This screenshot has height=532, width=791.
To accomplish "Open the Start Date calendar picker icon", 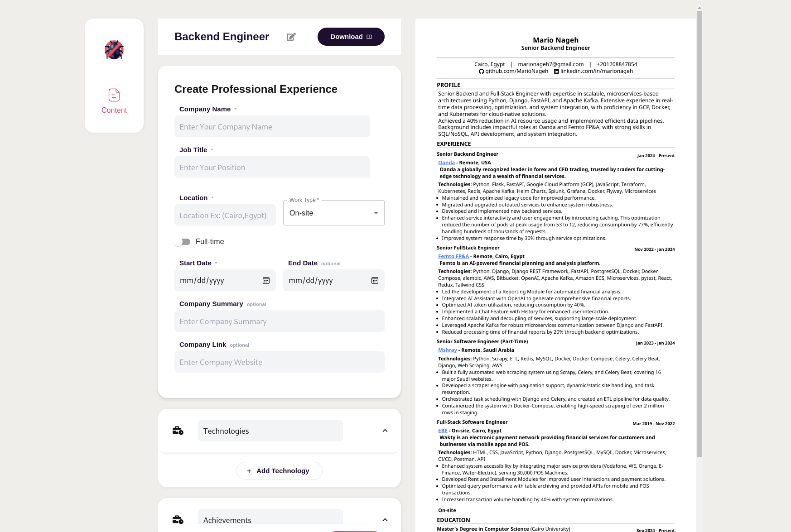I will (266, 281).
